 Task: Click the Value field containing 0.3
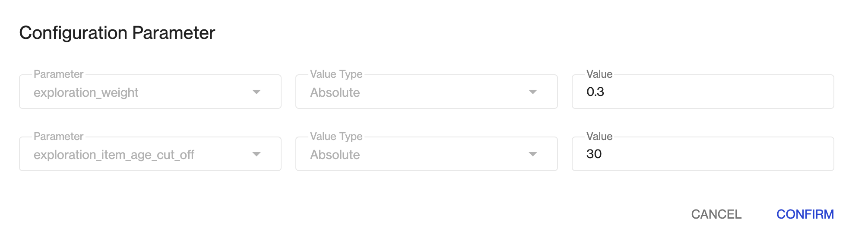click(x=703, y=92)
